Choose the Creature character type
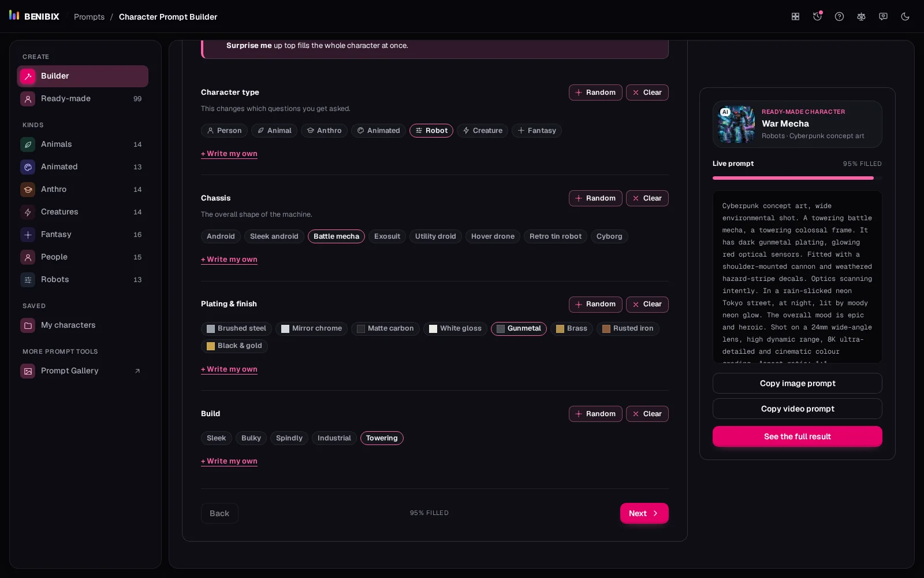 482,131
